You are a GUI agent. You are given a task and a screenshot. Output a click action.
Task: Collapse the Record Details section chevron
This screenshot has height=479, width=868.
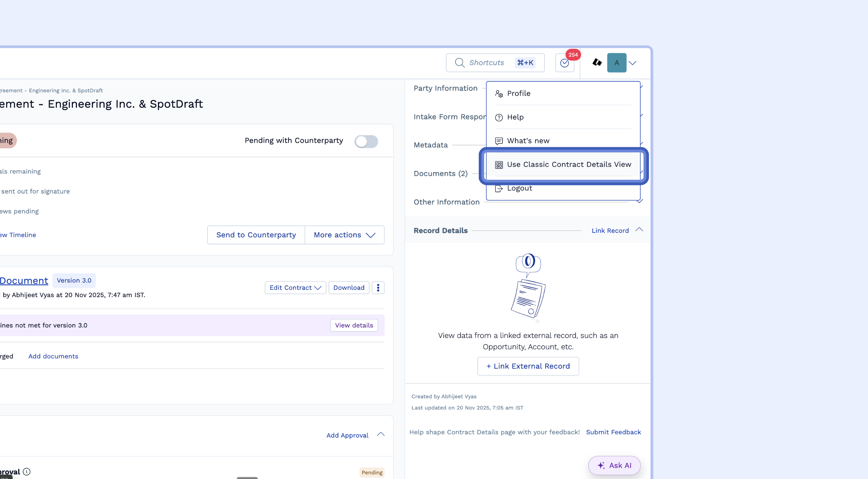pos(639,230)
